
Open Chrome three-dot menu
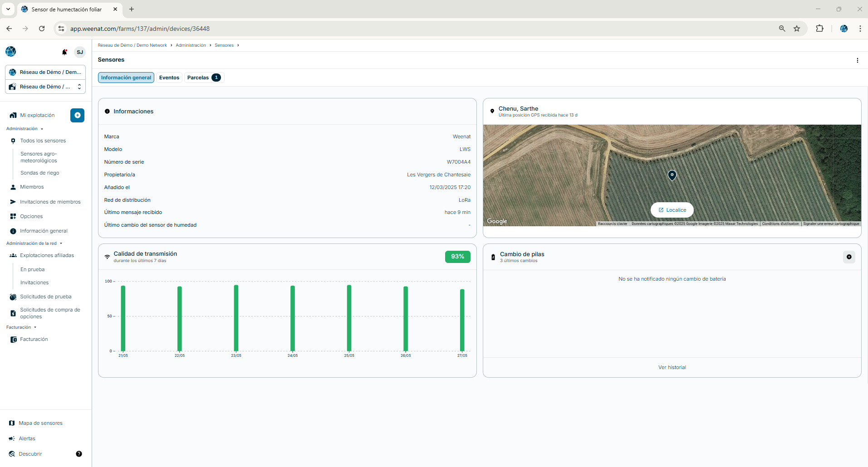(860, 29)
